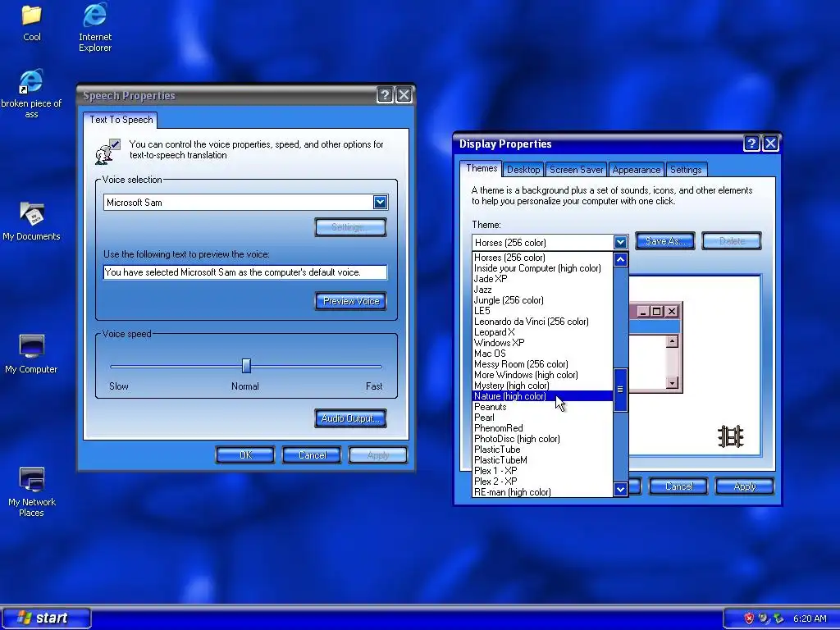Click the preview window's scroll up arrow
840x630 pixels.
tap(673, 341)
